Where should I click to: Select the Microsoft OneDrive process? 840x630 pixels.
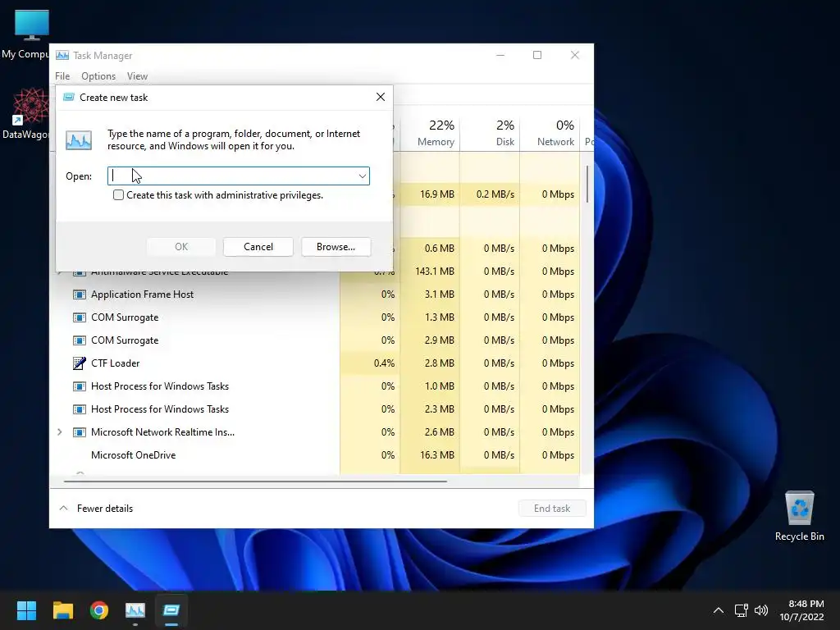134,455
